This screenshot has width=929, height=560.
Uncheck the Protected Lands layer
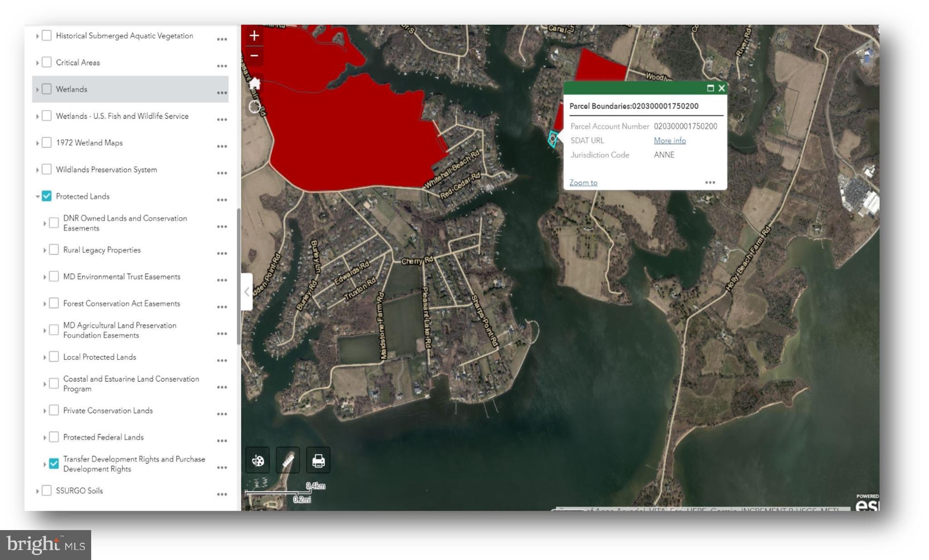tap(47, 196)
